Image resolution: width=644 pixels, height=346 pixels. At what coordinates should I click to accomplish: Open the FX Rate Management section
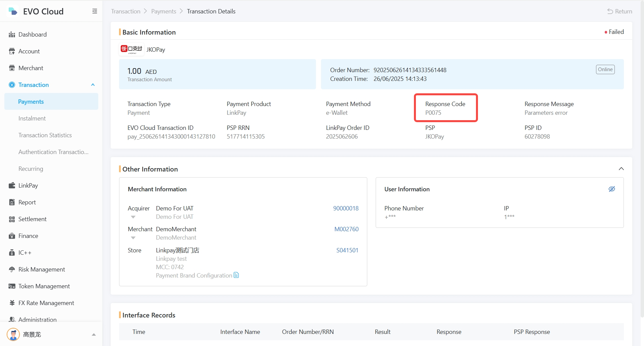coord(46,303)
